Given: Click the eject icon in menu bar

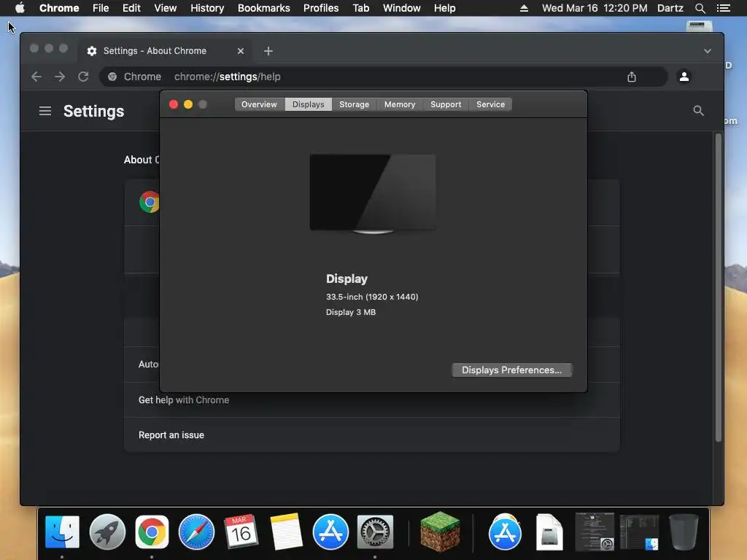Looking at the screenshot, I should point(524,8).
